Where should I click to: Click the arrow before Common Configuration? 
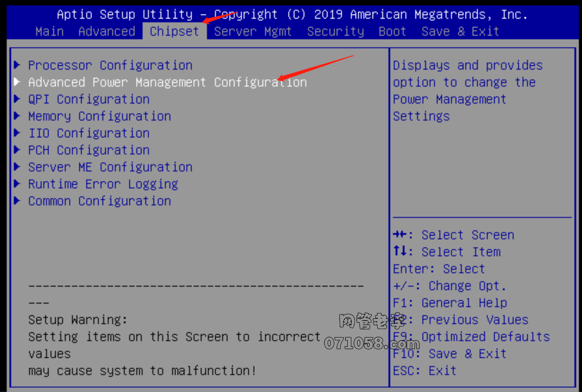click(17, 201)
